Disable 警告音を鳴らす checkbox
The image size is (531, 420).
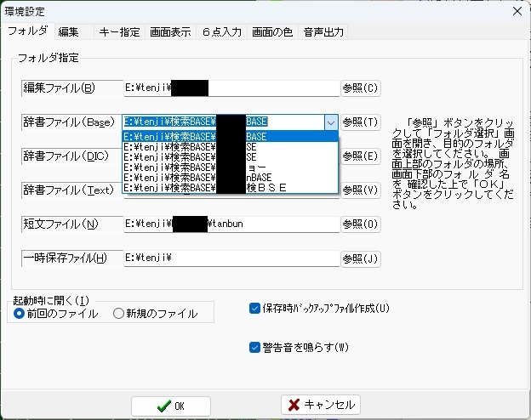click(x=254, y=347)
